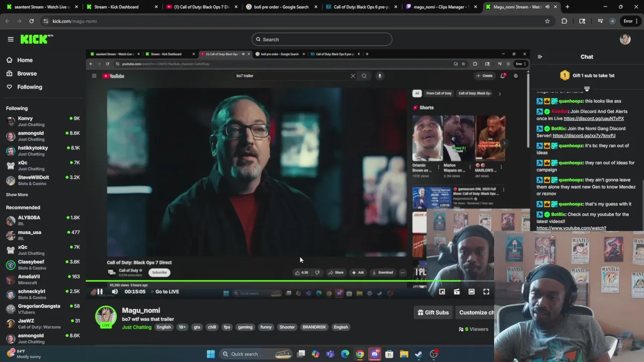Open the Just Chatting category link

pyautogui.click(x=136, y=327)
